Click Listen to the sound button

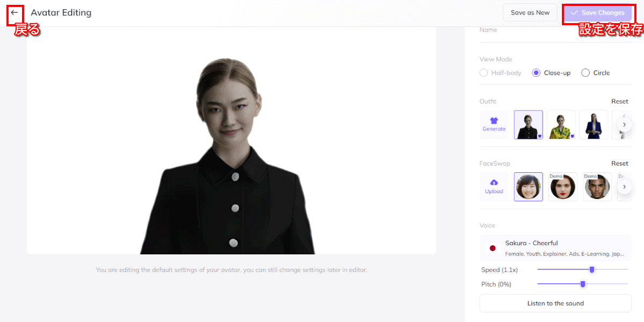(555, 303)
